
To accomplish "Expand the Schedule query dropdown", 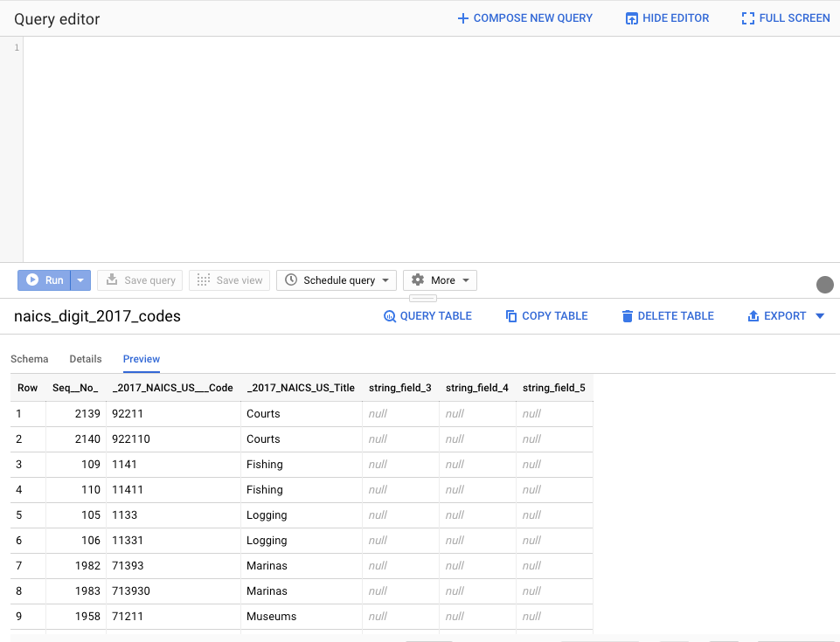I will [385, 280].
